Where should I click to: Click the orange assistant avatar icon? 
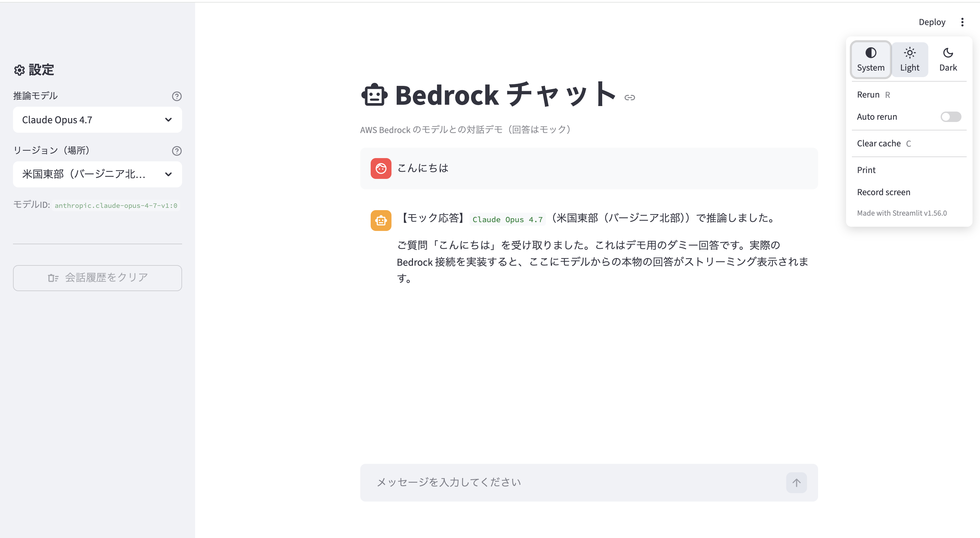point(381,220)
